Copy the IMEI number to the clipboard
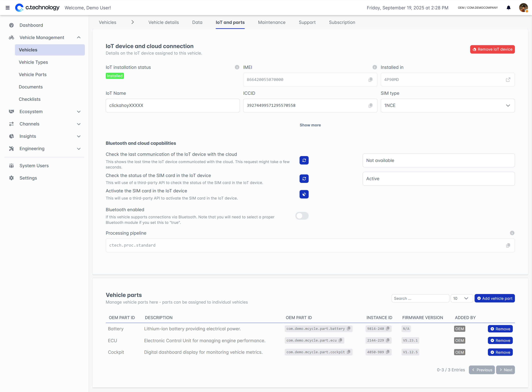This screenshot has width=532, height=392. pyautogui.click(x=370, y=80)
